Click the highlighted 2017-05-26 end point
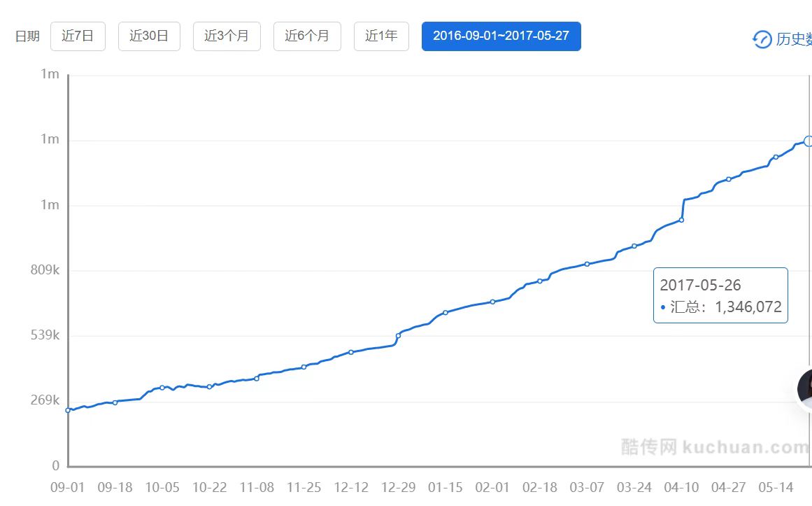The width and height of the screenshot is (812, 506). pos(809,141)
